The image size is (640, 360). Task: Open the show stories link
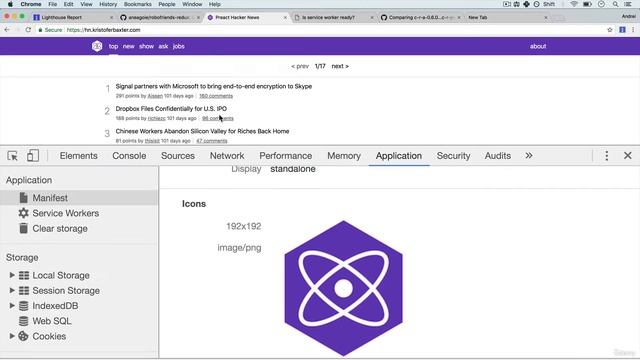[x=146, y=47]
